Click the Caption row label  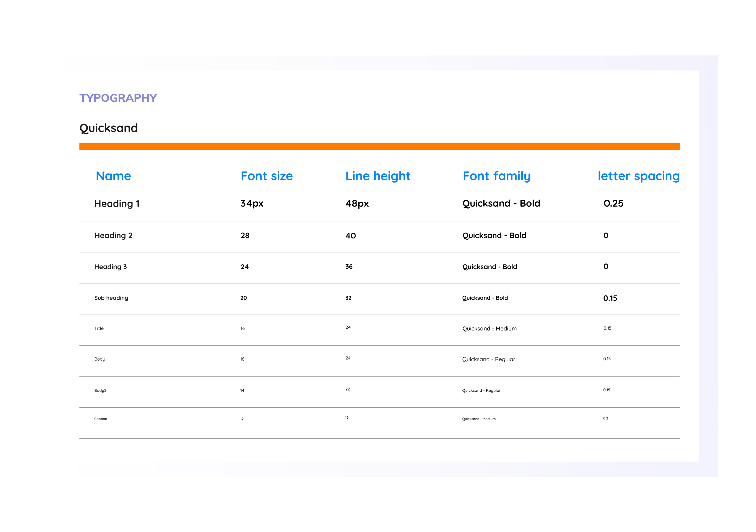point(100,419)
